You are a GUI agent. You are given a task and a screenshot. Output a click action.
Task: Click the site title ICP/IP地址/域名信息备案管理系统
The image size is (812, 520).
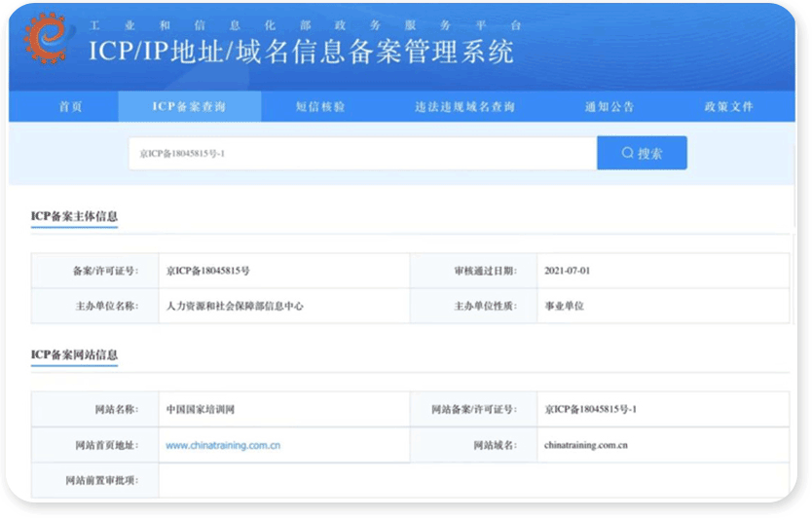point(302,52)
